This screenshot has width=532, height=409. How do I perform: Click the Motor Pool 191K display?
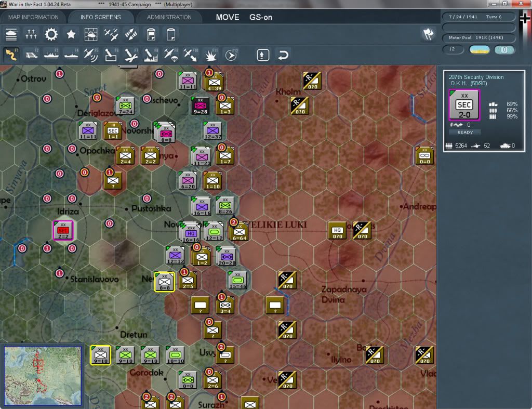pos(478,37)
